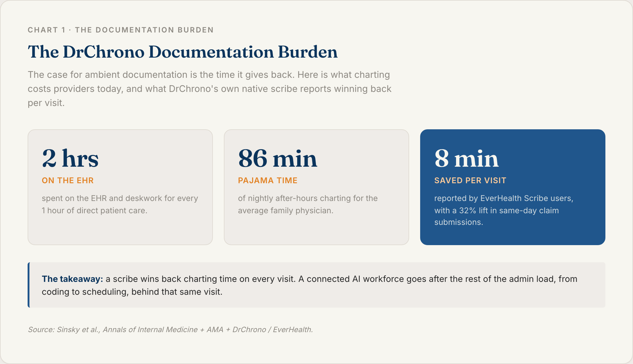Select the "The DrChrono Documentation Burden" headline
This screenshot has height=364, width=633.
click(183, 52)
